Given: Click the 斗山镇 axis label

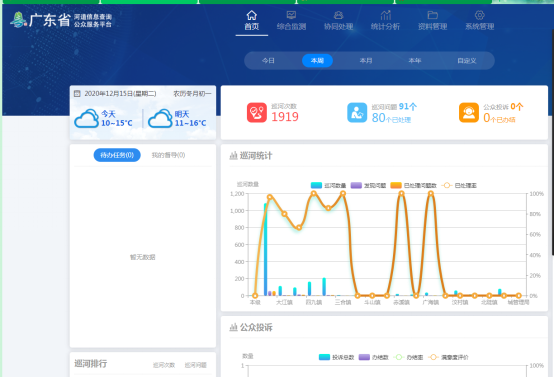Looking at the screenshot, I should (372, 302).
